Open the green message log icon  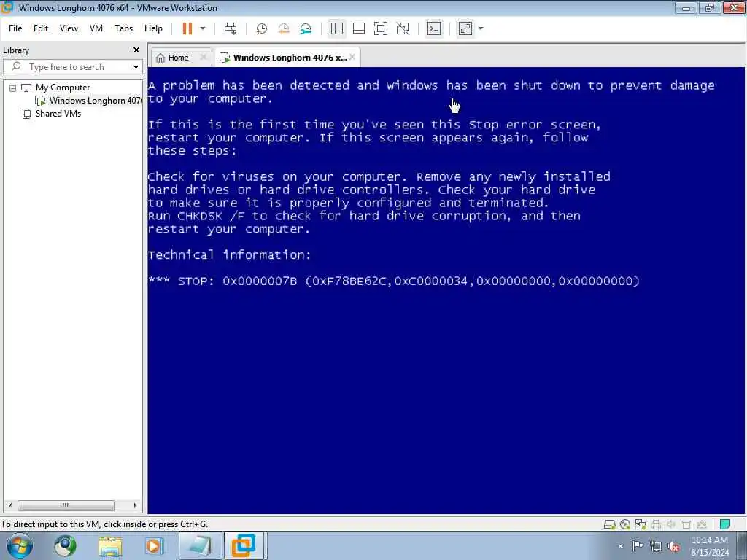[725, 525]
